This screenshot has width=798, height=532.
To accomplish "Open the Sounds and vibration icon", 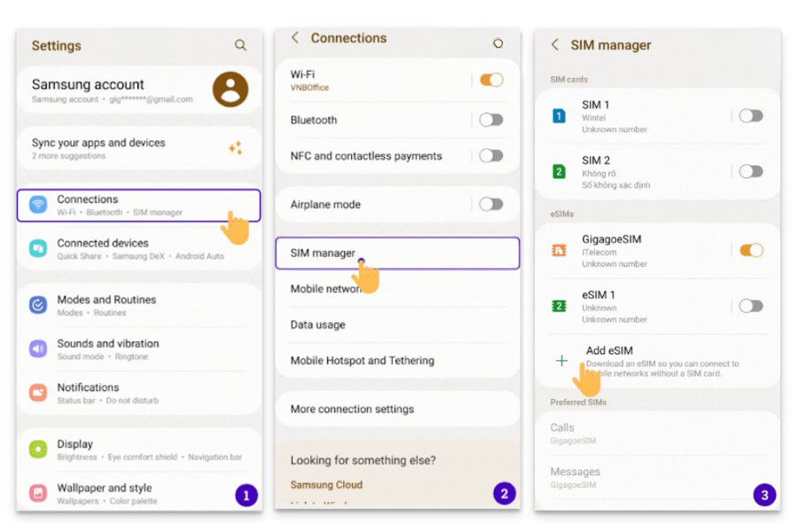I will pos(38,348).
